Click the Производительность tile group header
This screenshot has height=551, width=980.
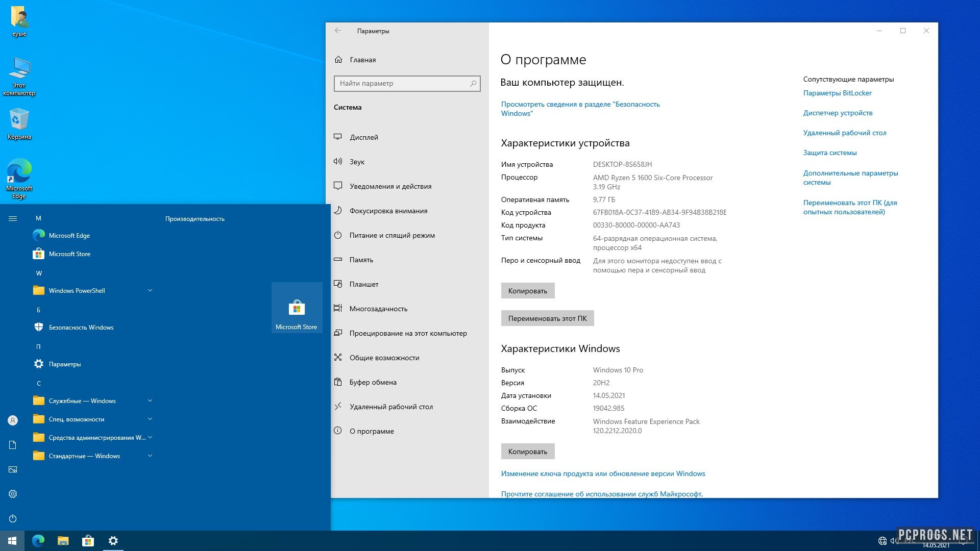coord(194,219)
